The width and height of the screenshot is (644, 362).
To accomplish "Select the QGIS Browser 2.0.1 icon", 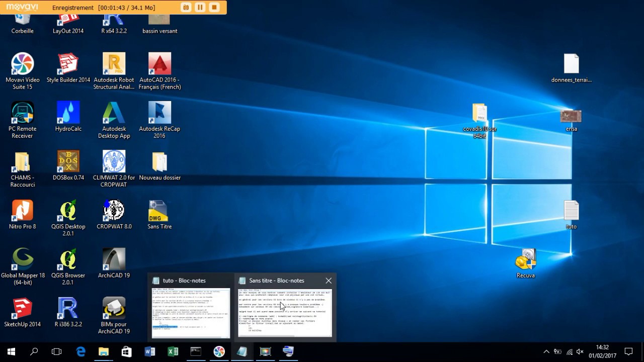I will point(68,267).
